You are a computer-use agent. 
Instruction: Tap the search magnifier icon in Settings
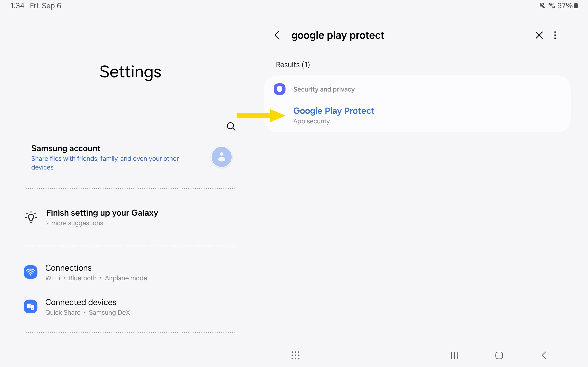(x=231, y=126)
